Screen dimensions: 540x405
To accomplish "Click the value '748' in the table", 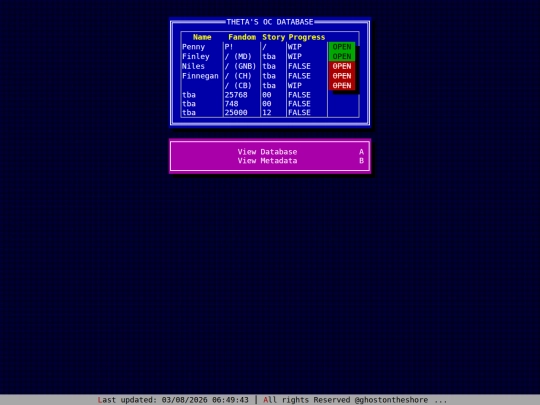I will point(231,104).
